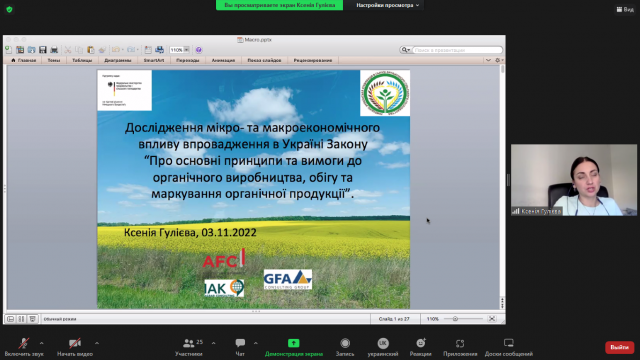
Task: Expand video settings arrow next to camera
Action: tap(97, 343)
